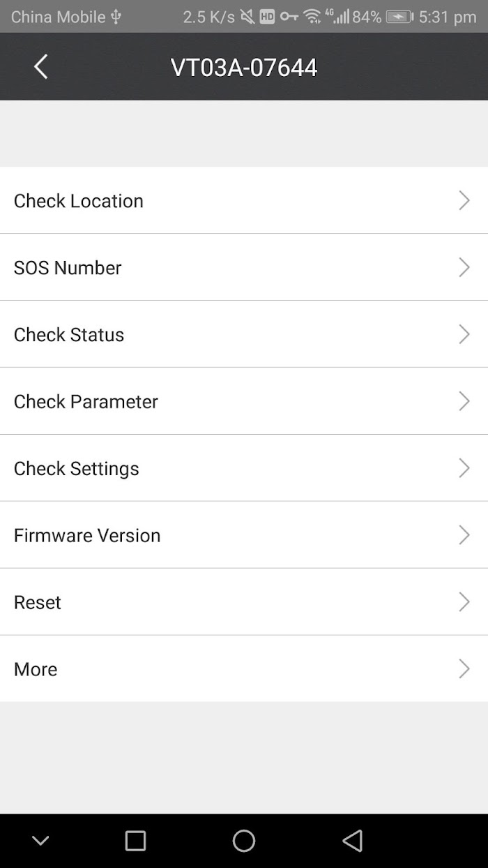Tap the recent apps square button
Image resolution: width=488 pixels, height=868 pixels.
click(135, 841)
